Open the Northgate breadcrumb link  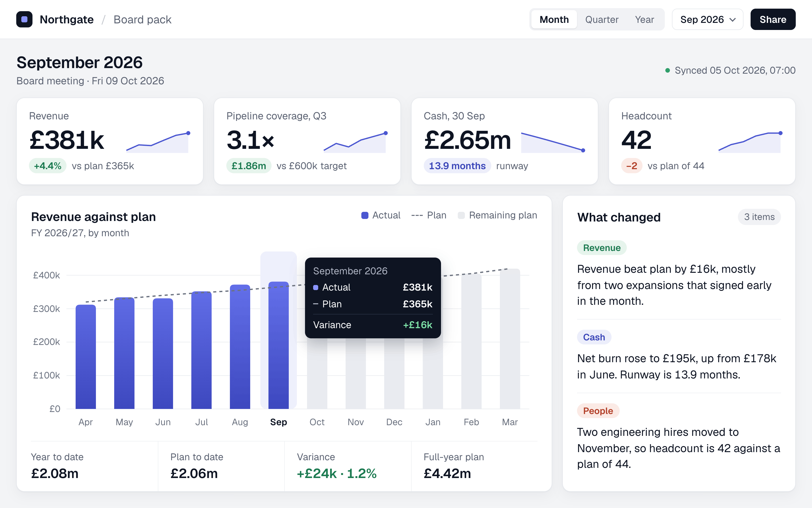(x=66, y=20)
